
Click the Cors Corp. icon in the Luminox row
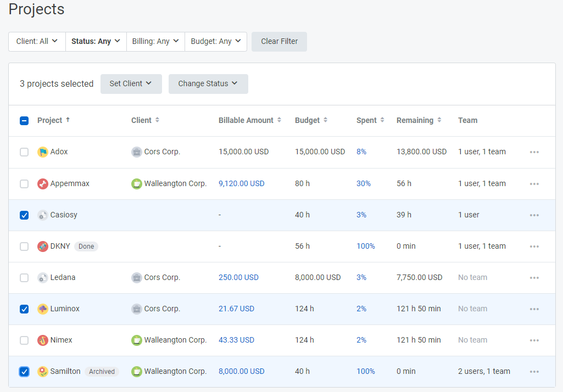pyautogui.click(x=136, y=309)
